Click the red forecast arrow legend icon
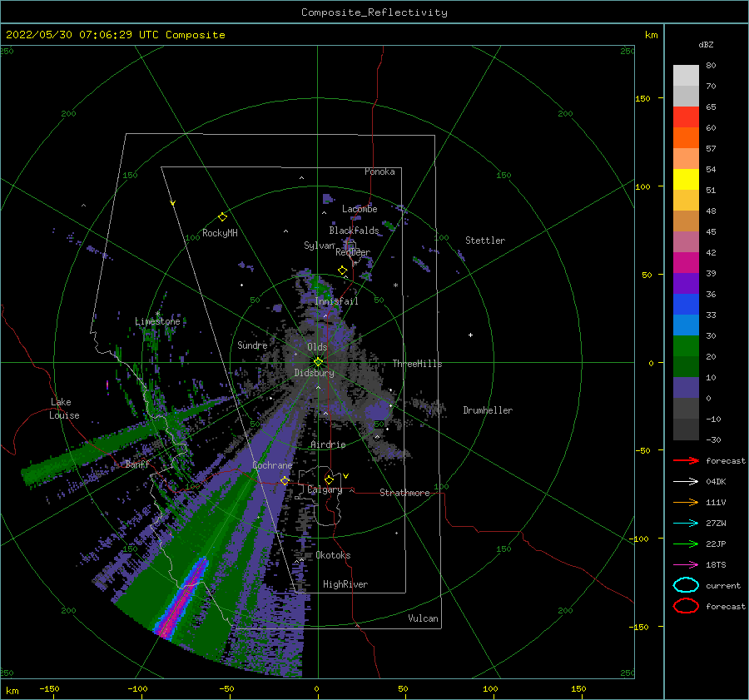This screenshot has height=700, width=749. (686, 460)
